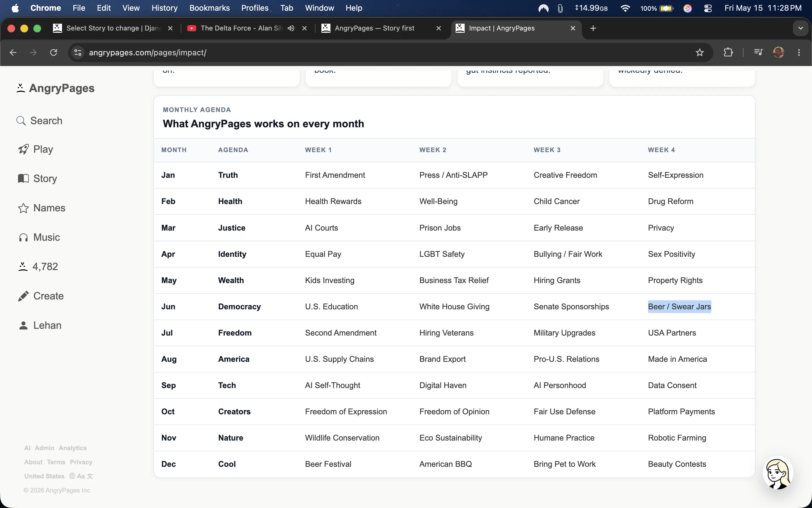Click the Play rocket icon

(23, 149)
